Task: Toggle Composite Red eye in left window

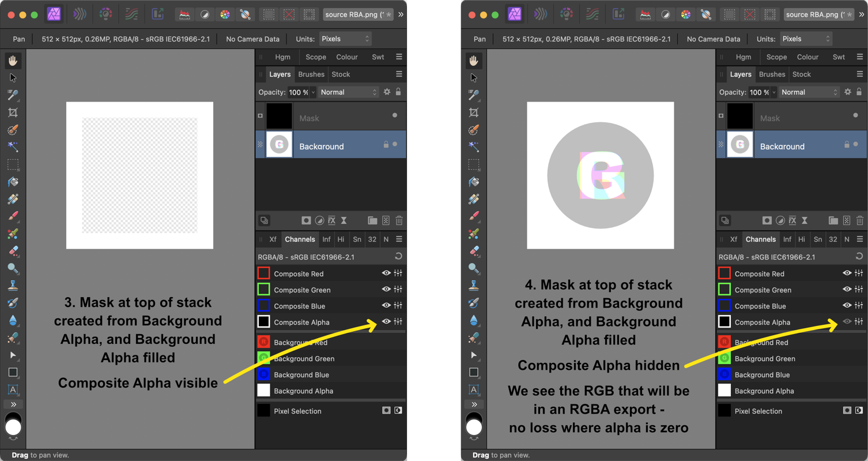Action: pyautogui.click(x=386, y=273)
